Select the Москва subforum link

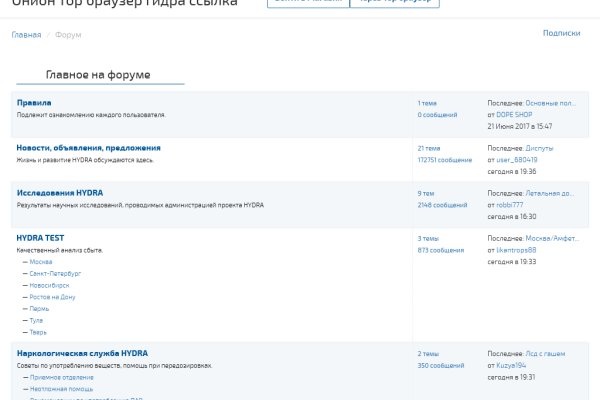[41, 261]
